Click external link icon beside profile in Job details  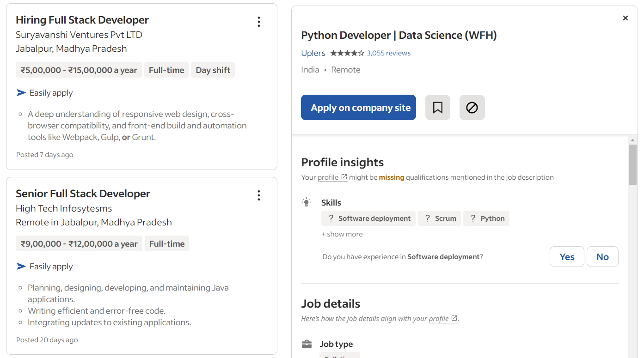454,318
